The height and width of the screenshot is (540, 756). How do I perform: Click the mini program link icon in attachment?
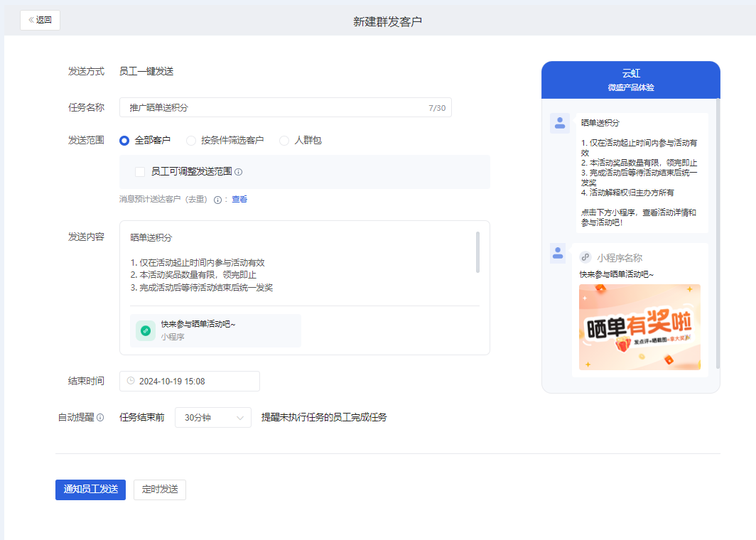(146, 331)
